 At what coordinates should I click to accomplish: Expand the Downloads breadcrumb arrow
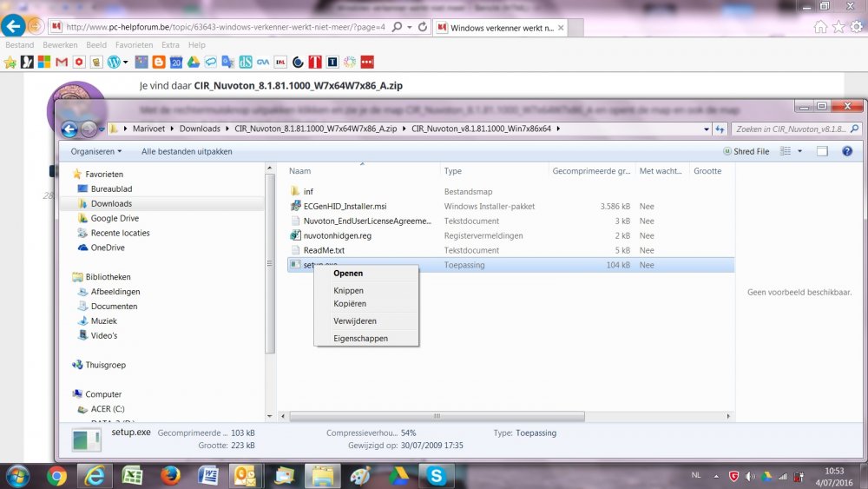click(x=227, y=129)
